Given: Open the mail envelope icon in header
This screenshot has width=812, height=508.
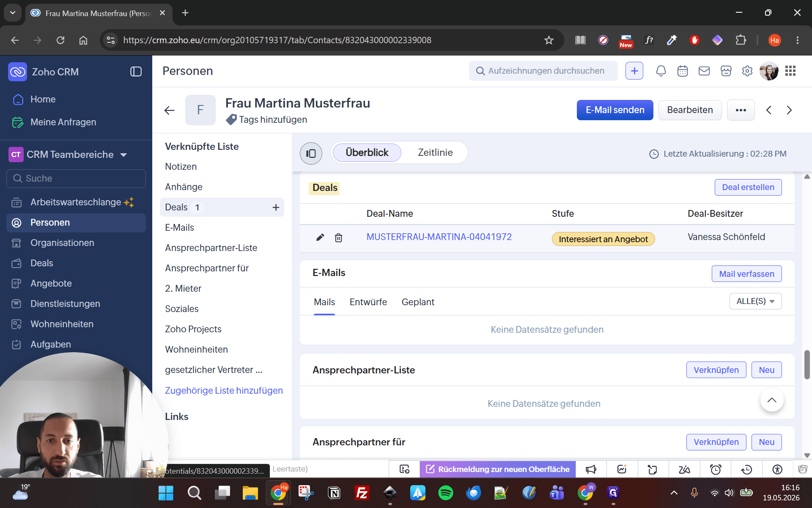Looking at the screenshot, I should pos(704,71).
